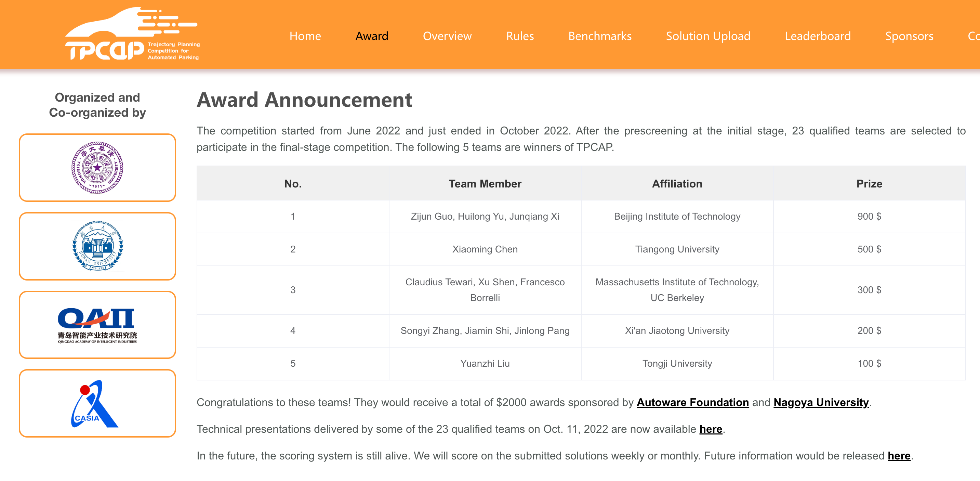Click 'here' link for future information
This screenshot has height=481, width=980.
click(x=899, y=455)
